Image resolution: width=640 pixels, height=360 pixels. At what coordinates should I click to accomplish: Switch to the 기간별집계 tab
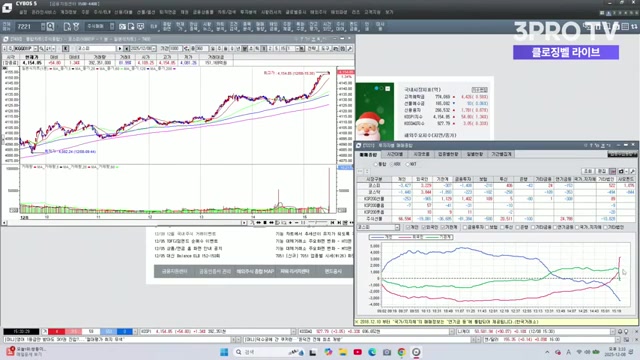501,154
